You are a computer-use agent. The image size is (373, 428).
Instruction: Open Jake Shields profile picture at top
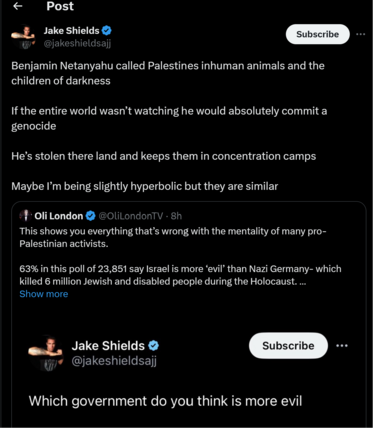click(23, 37)
